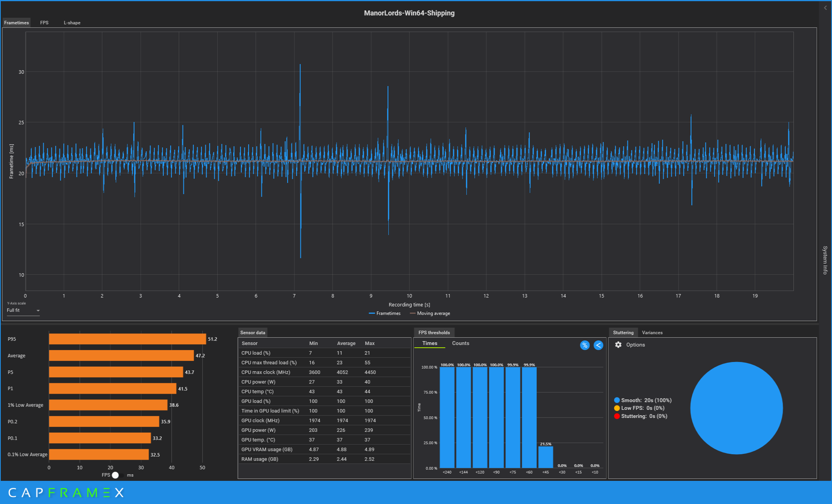Select the Counts view in FPS thresholds
The width and height of the screenshot is (832, 504).
click(x=460, y=343)
